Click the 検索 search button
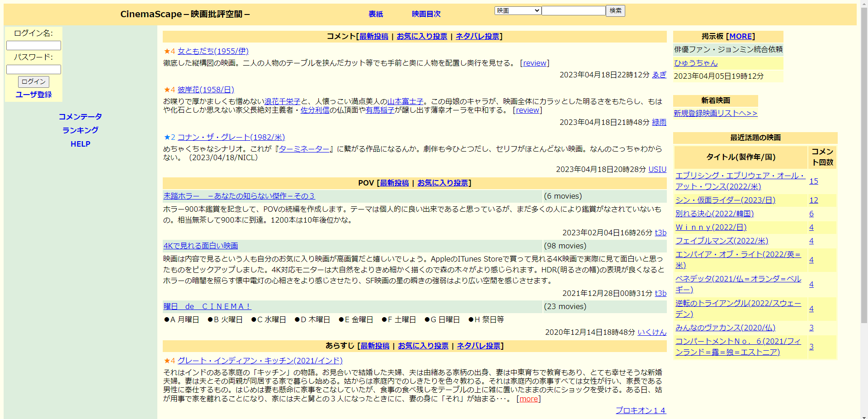 [615, 10]
